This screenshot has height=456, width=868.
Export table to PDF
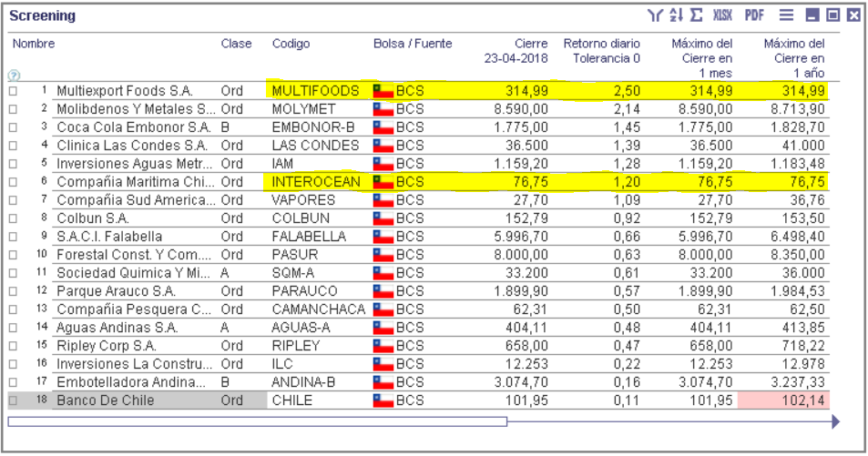pyautogui.click(x=754, y=15)
